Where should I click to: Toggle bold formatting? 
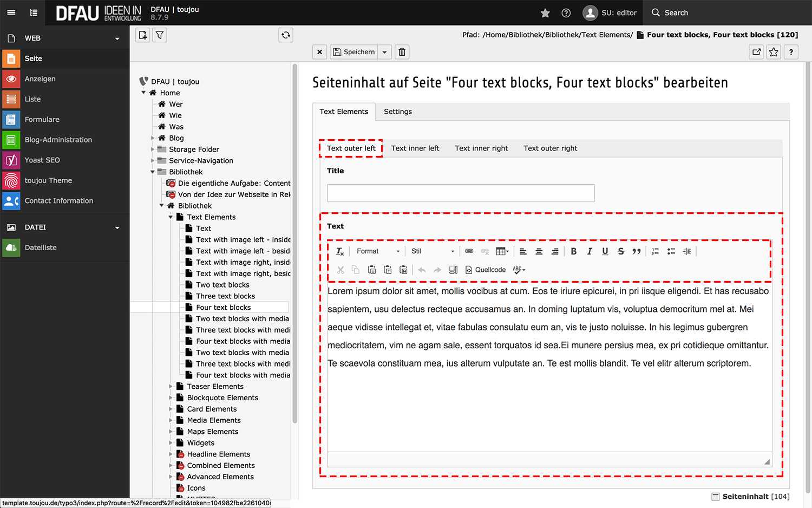click(x=574, y=251)
